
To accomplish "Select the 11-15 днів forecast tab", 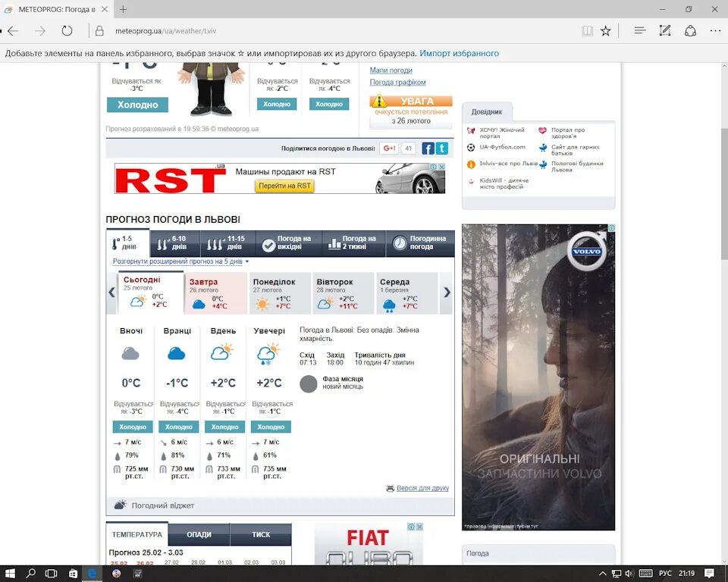I will coord(227,242).
